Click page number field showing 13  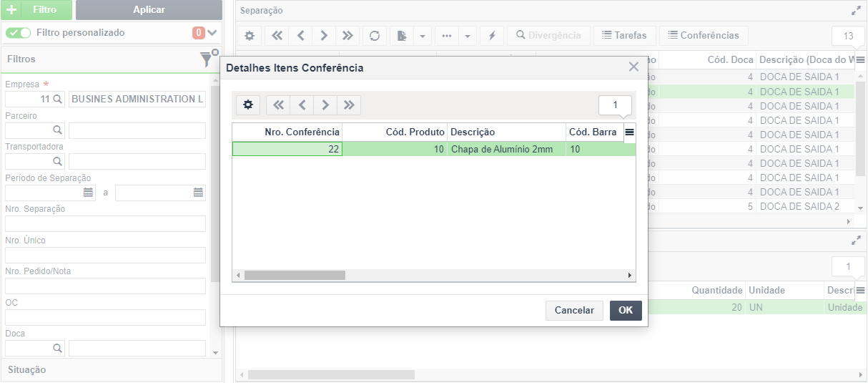pyautogui.click(x=848, y=36)
